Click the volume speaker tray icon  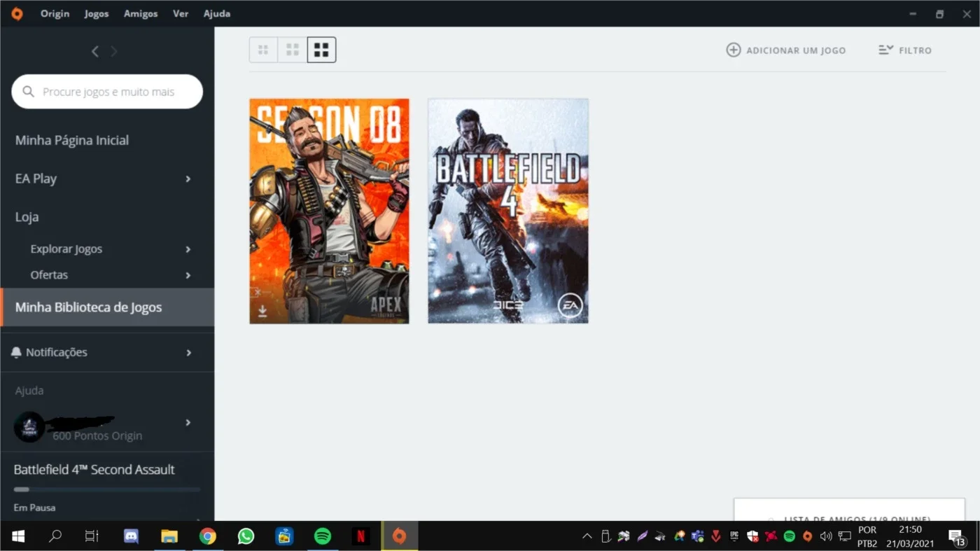[826, 536]
